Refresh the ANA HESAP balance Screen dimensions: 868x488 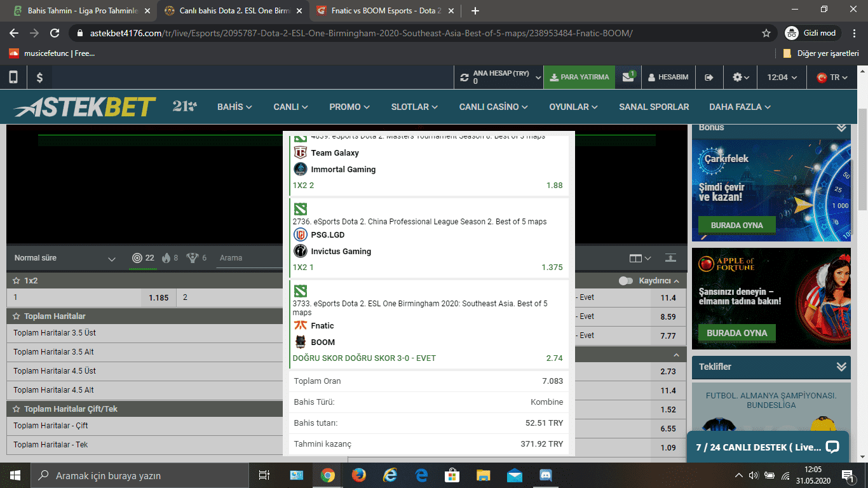click(x=465, y=77)
